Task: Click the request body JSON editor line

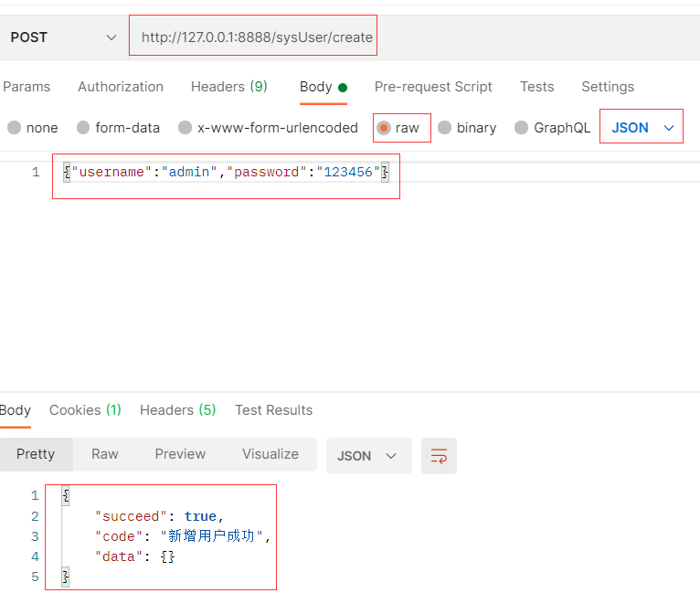Action: coord(226,172)
